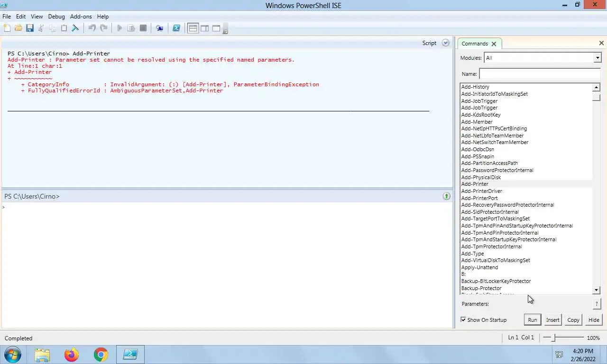Click the New Remote PowerShell Tab icon
The width and height of the screenshot is (607, 364).
tap(160, 28)
